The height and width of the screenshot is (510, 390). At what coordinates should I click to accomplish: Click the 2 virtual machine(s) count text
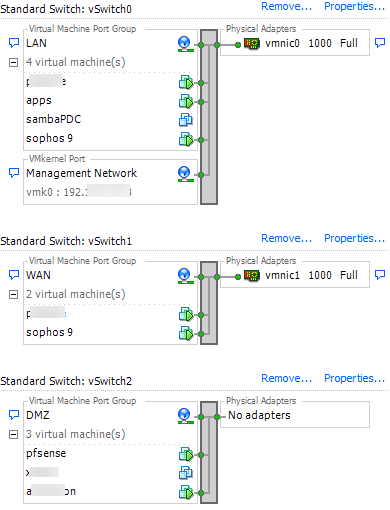coord(76,294)
